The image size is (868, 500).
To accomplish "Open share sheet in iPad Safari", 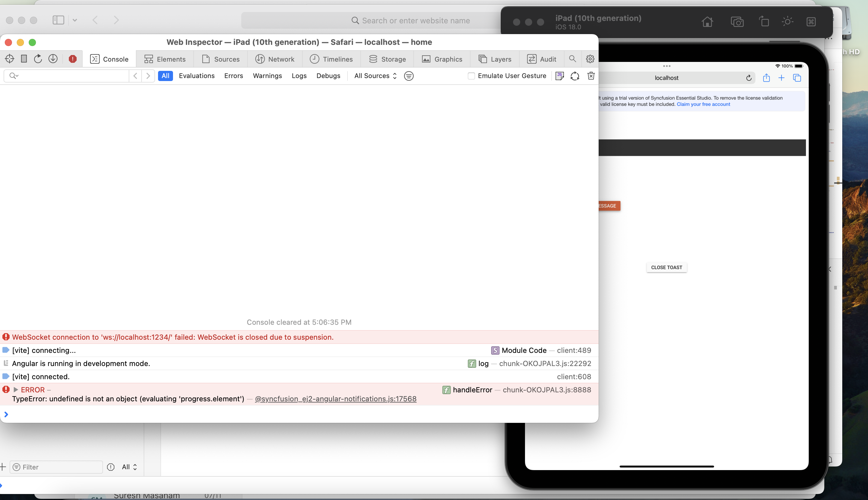I will (x=766, y=78).
